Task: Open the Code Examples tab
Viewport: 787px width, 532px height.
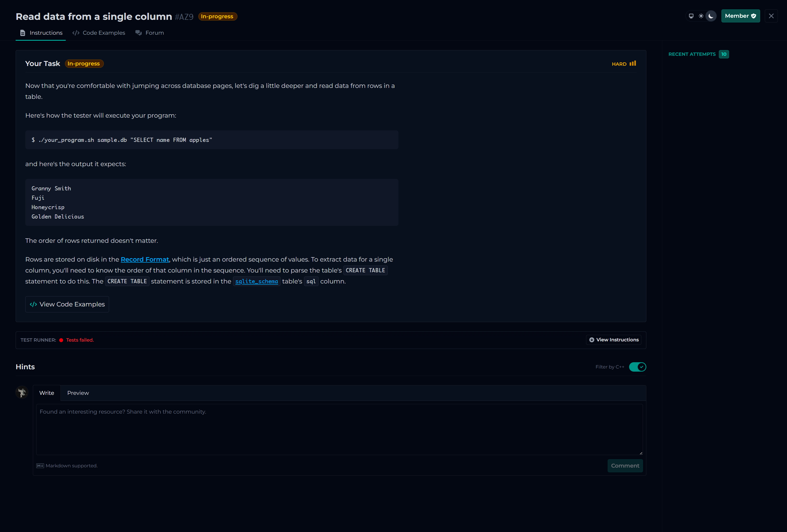Action: pos(99,33)
